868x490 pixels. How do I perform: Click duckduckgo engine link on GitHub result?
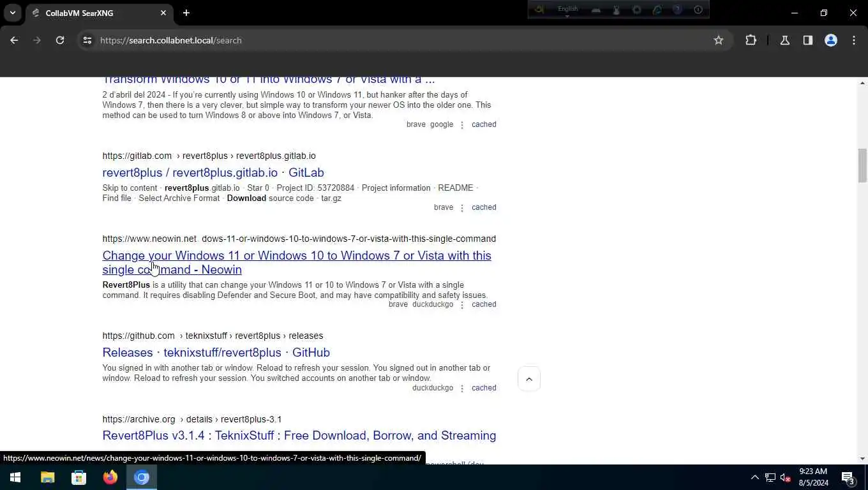pyautogui.click(x=433, y=388)
